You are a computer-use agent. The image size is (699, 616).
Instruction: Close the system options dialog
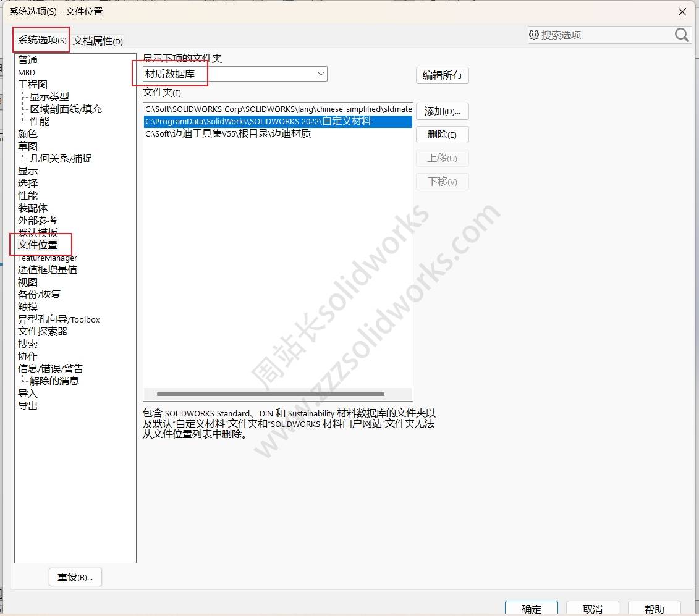click(682, 12)
